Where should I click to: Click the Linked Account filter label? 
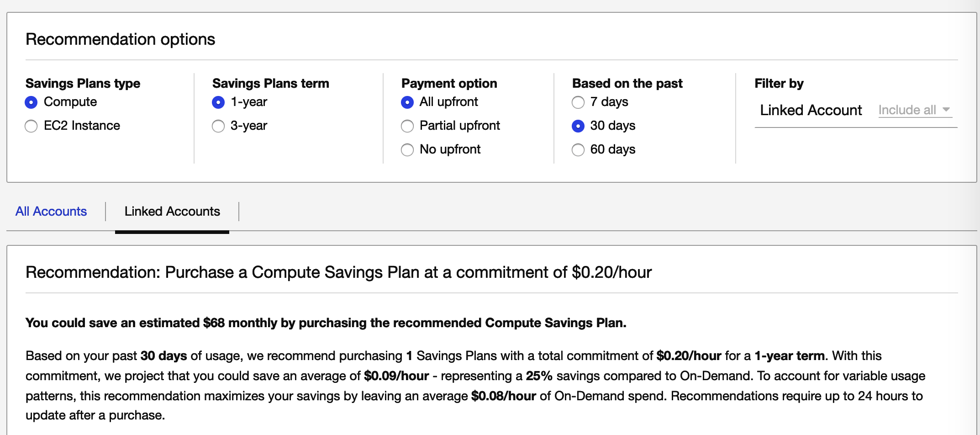tap(811, 110)
